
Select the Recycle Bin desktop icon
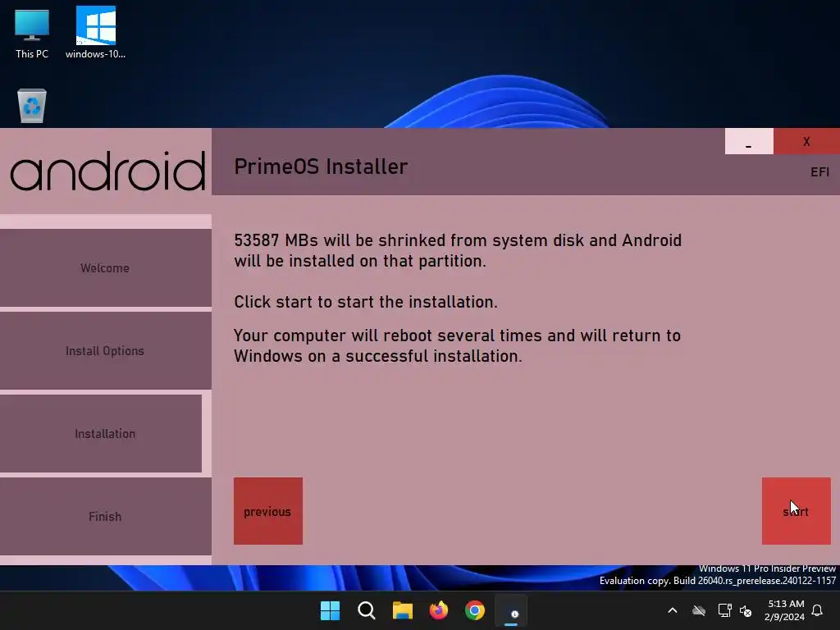[x=32, y=106]
